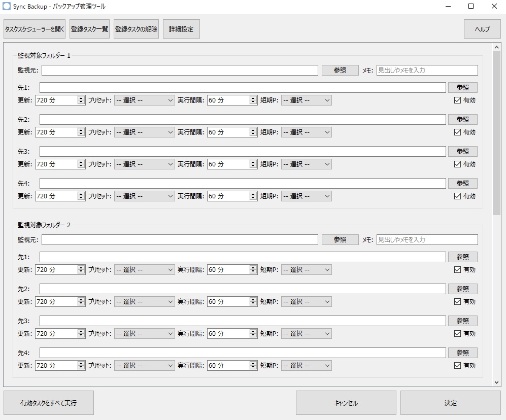Browse the 監視元 source for folder 1
506x420 pixels.
coord(340,70)
